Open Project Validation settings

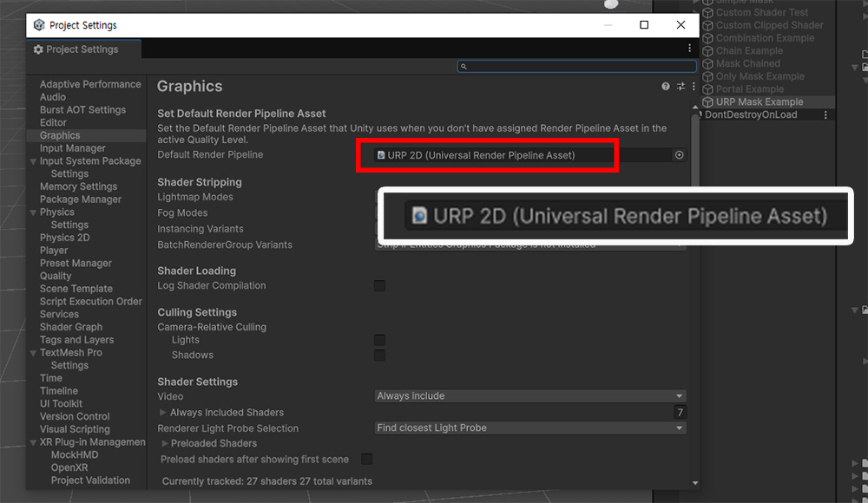click(90, 480)
